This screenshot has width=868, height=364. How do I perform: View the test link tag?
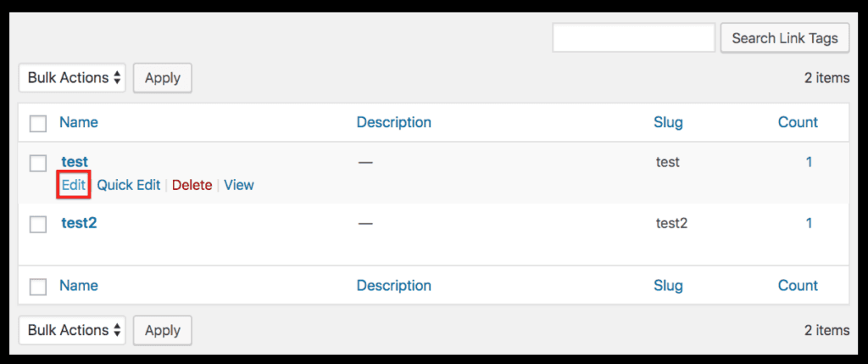coord(239,185)
